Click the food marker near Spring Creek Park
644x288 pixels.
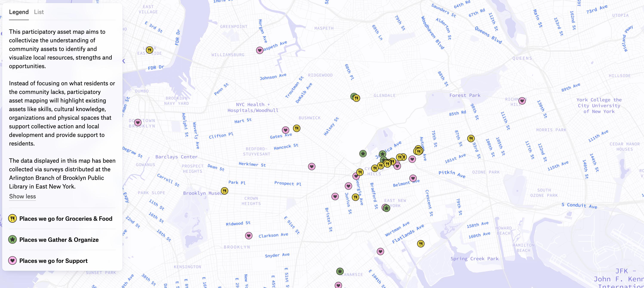(421, 244)
